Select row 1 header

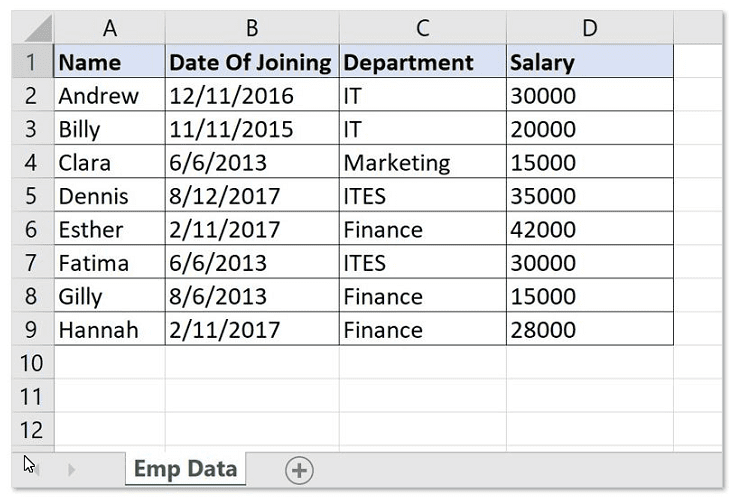[32, 62]
